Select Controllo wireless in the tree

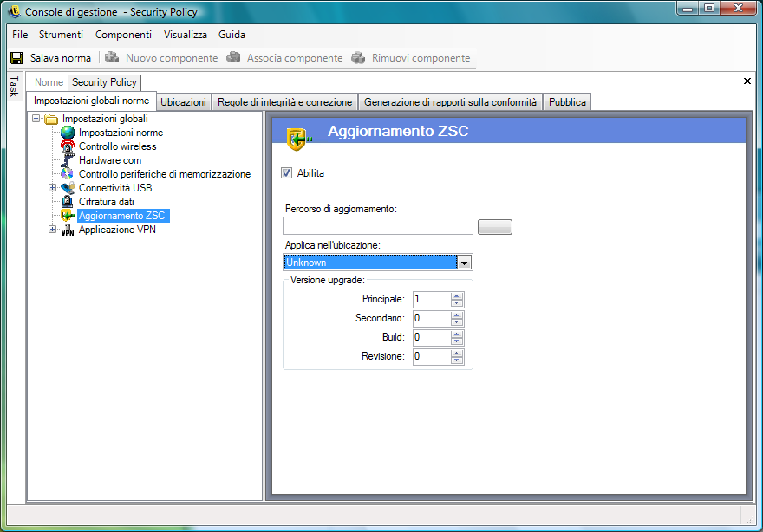(x=117, y=146)
